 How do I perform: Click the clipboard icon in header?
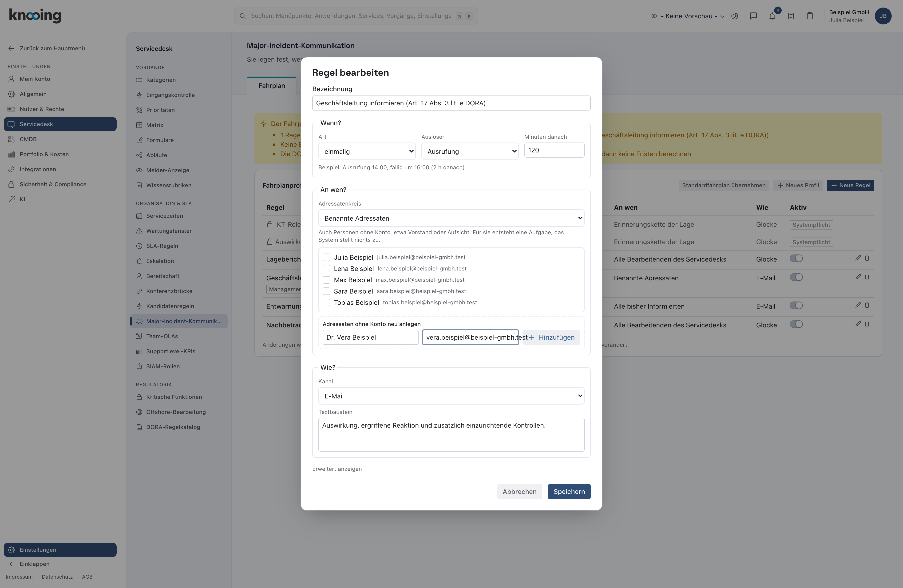click(x=810, y=16)
